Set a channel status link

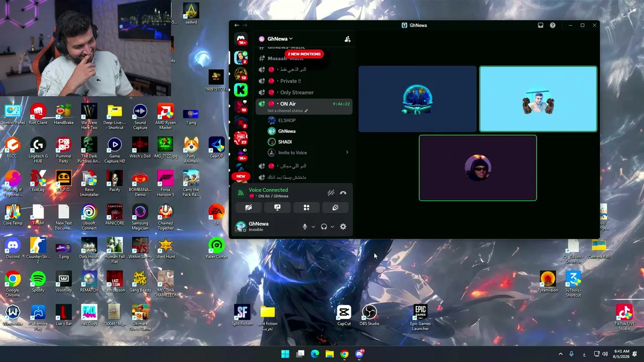287,111
